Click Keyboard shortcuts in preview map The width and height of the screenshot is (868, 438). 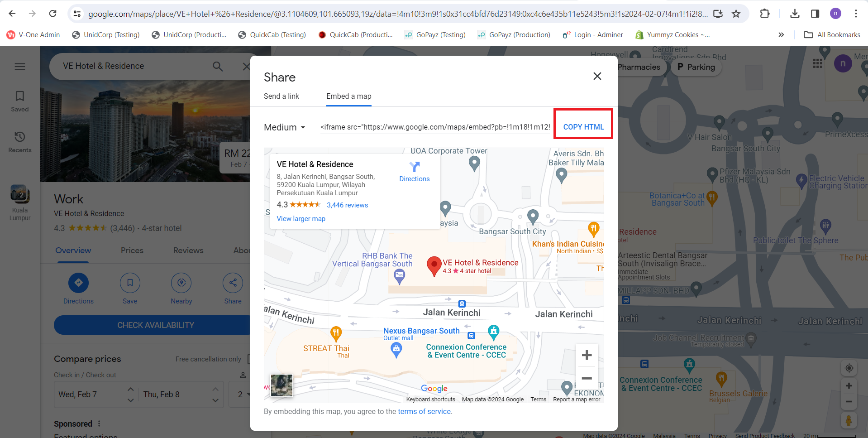tap(430, 399)
